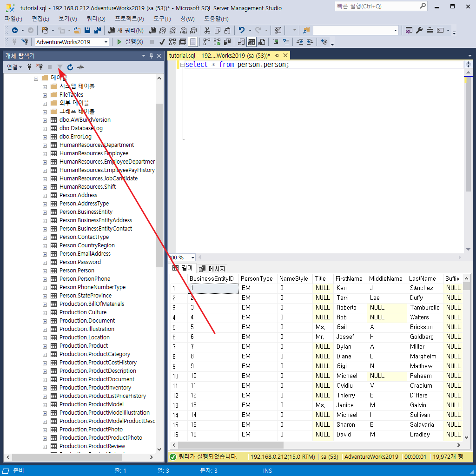The width and height of the screenshot is (476, 476).
Task: Expand the Person.Person table node
Action: pyautogui.click(x=45, y=271)
